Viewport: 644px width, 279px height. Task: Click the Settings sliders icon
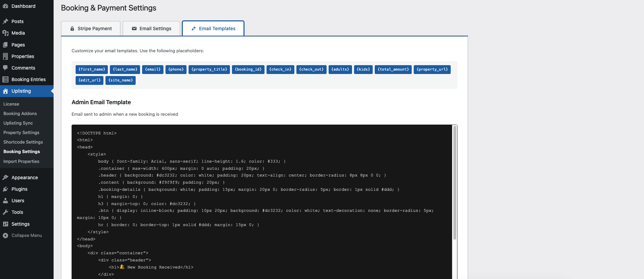[5, 224]
